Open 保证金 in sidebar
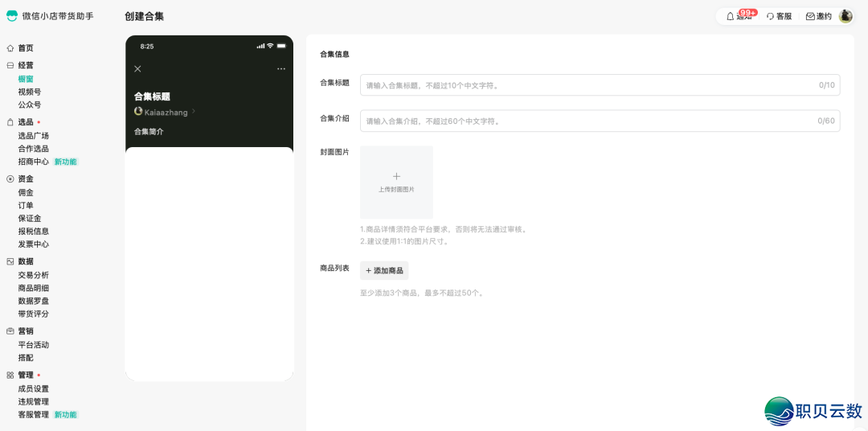868x431 pixels. pos(30,218)
